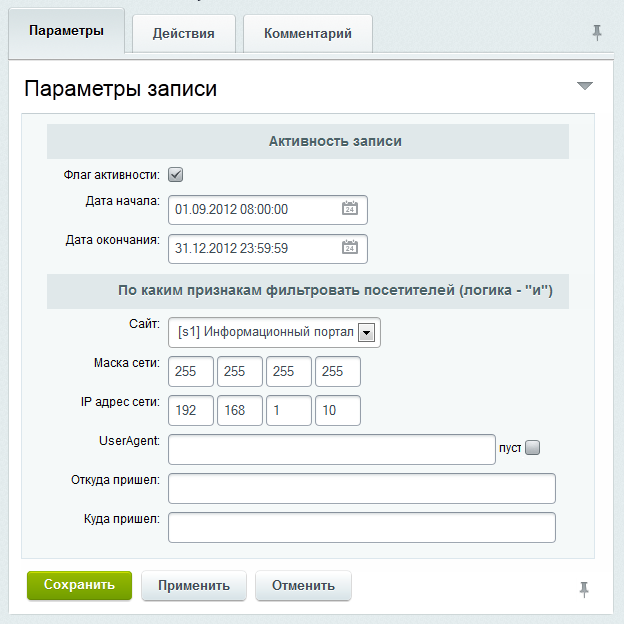Switch to the Действия tab
The image size is (624, 624).
pyautogui.click(x=183, y=33)
